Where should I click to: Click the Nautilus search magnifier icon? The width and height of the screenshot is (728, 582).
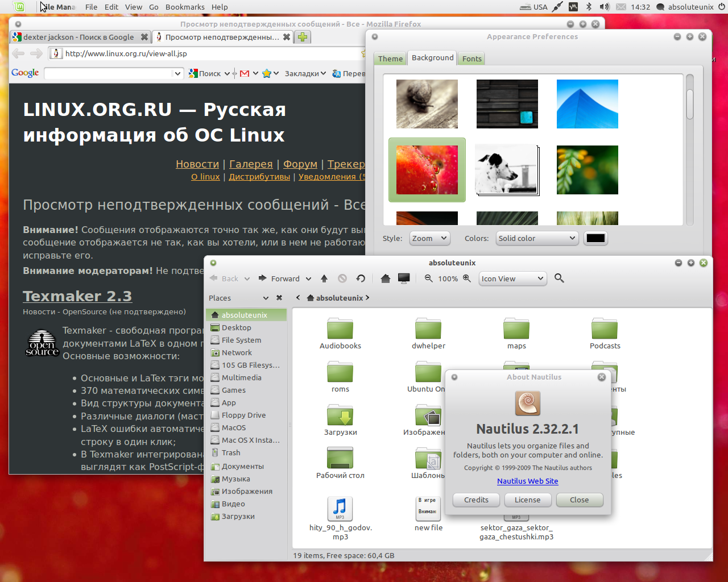click(559, 278)
